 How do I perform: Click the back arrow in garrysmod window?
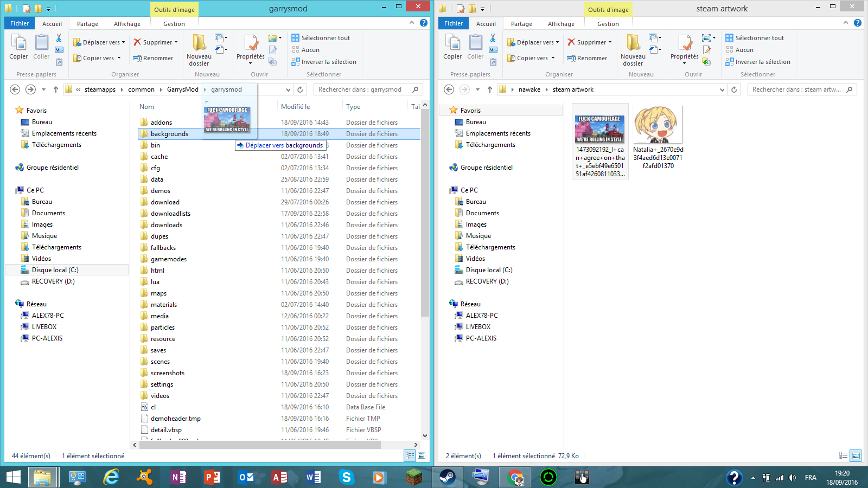click(15, 89)
